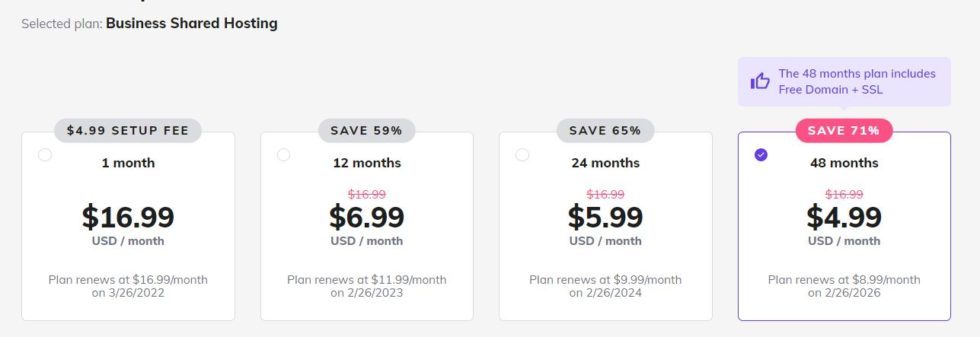Viewport: 980px width, 337px height.
Task: Click the checked 48 months radio button
Action: [761, 155]
